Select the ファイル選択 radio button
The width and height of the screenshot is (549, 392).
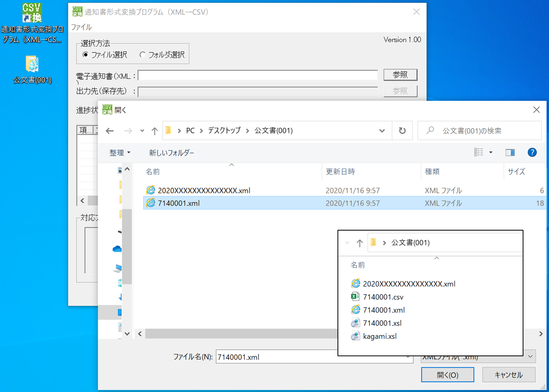[85, 55]
